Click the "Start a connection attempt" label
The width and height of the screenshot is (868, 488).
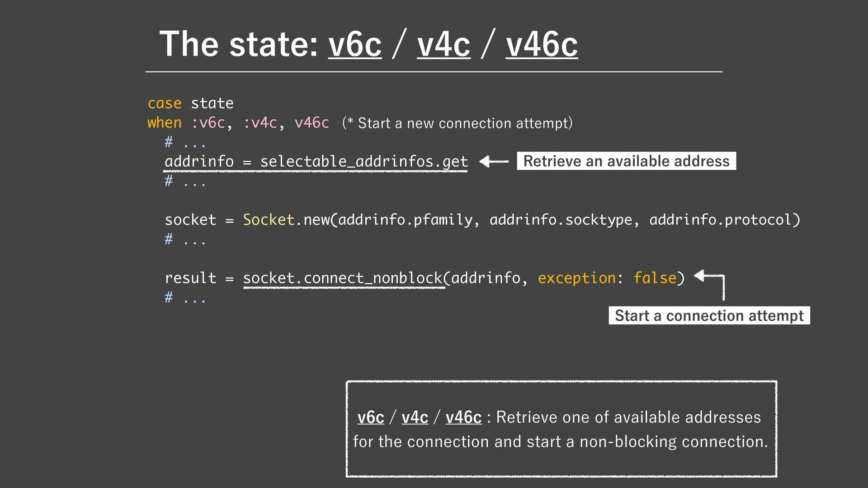click(x=709, y=315)
